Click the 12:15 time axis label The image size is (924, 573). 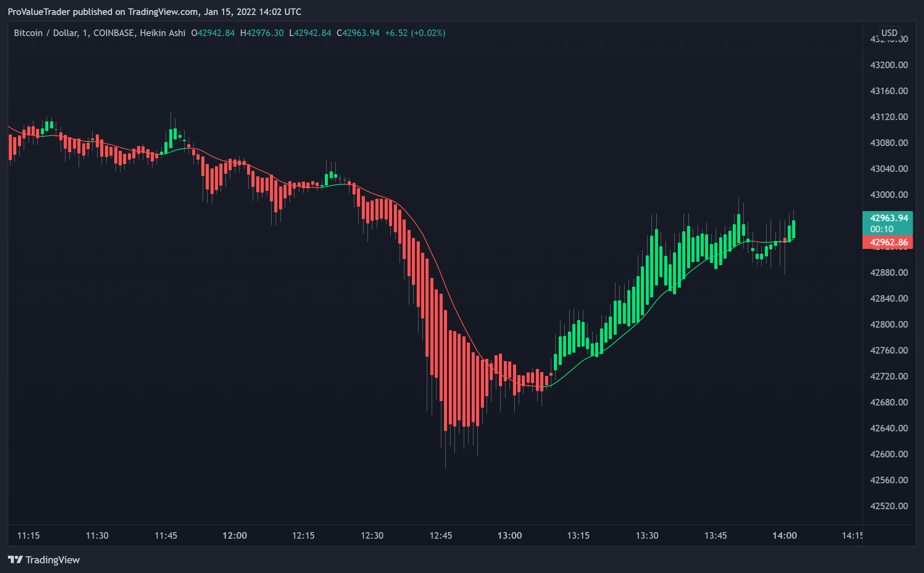click(x=303, y=536)
